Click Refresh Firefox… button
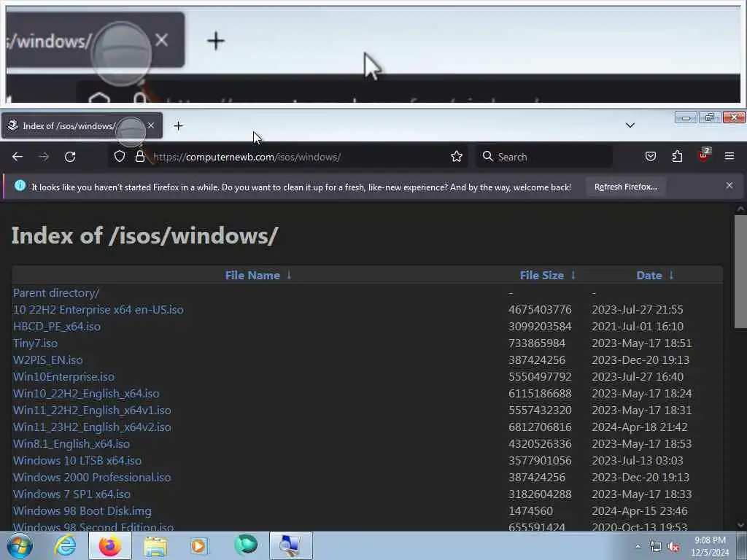This screenshot has height=560, width=747. (625, 187)
